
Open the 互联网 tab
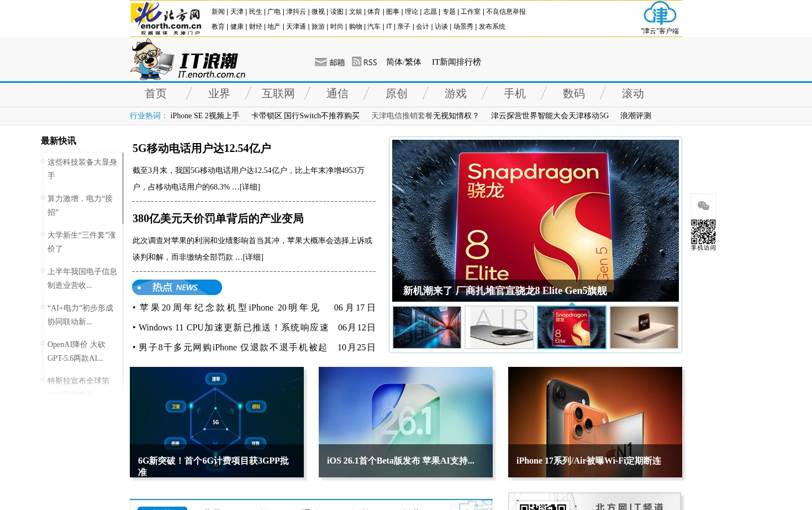click(x=278, y=94)
